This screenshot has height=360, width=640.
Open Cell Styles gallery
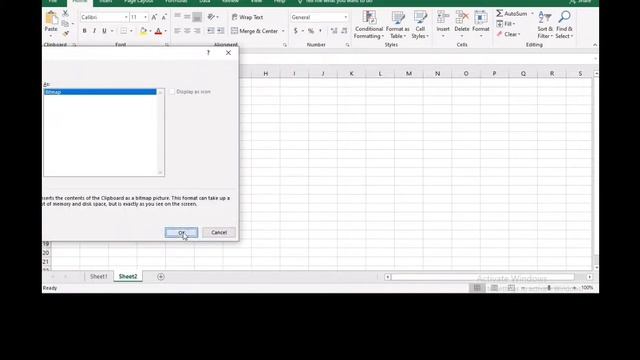coord(420,24)
